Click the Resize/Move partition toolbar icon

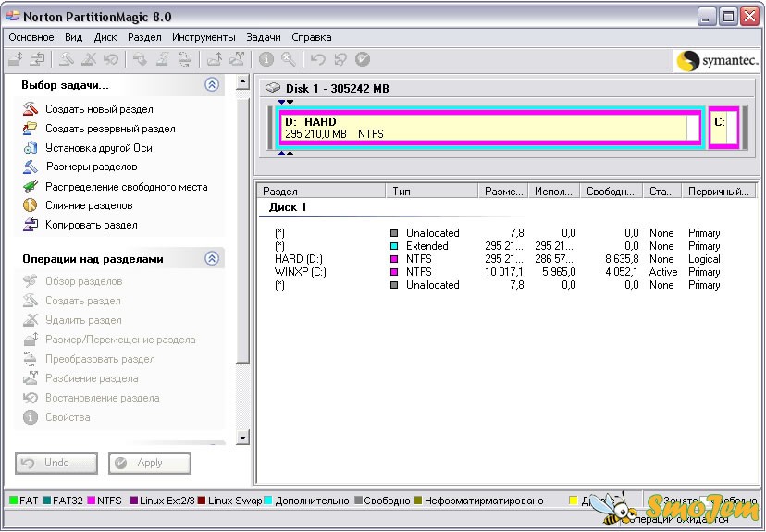coord(16,59)
